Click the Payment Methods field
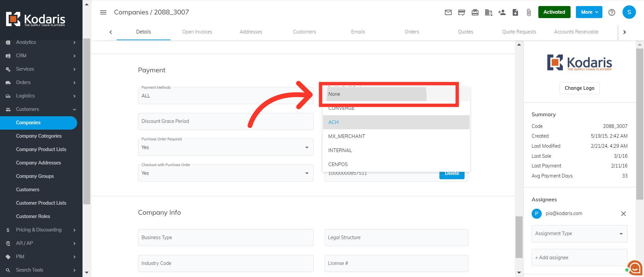Image resolution: width=644 pixels, height=277 pixels. 226,95
